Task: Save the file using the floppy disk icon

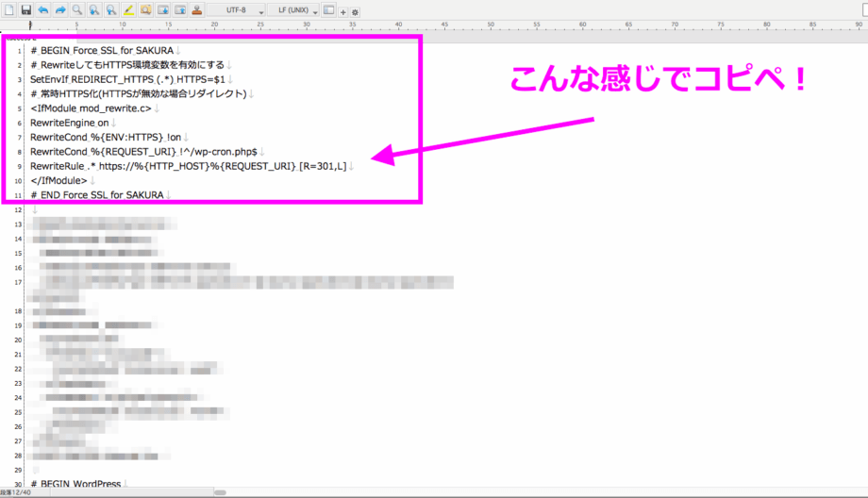Action: 26,9
